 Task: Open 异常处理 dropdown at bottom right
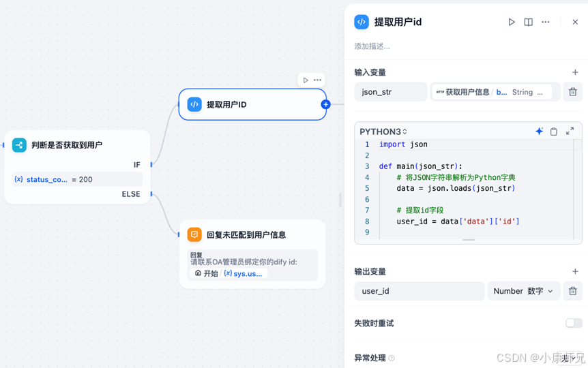568,358
